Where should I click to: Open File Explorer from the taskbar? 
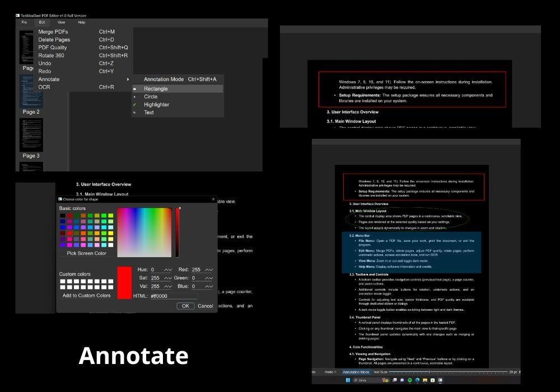pos(424,380)
